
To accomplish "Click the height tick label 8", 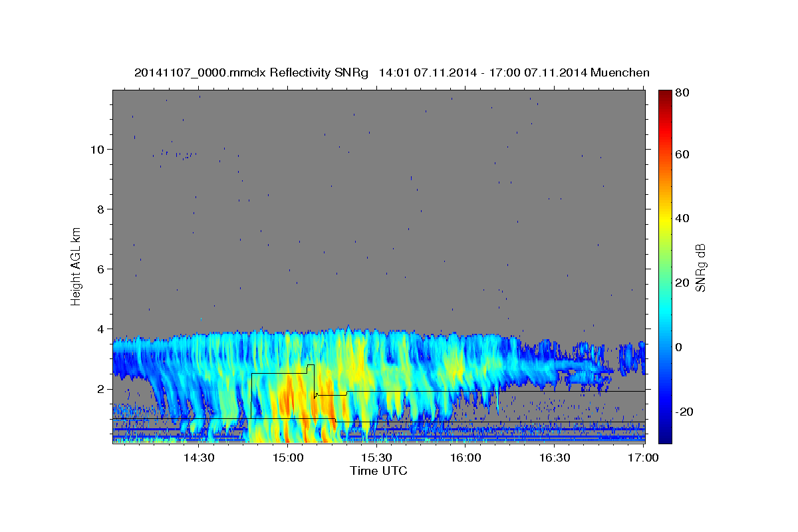I will [x=99, y=209].
